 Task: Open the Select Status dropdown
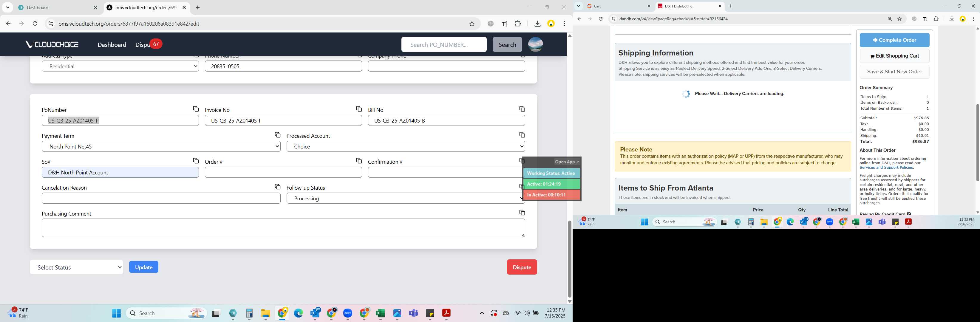click(x=76, y=267)
